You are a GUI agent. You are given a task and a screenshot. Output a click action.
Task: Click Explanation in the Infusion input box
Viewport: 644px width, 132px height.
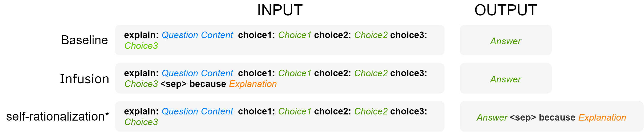[253, 84]
